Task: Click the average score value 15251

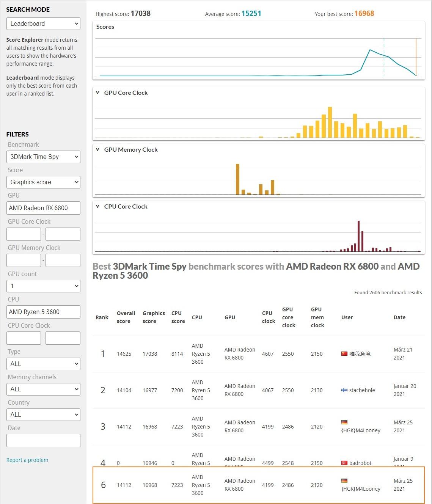Action: pos(251,13)
